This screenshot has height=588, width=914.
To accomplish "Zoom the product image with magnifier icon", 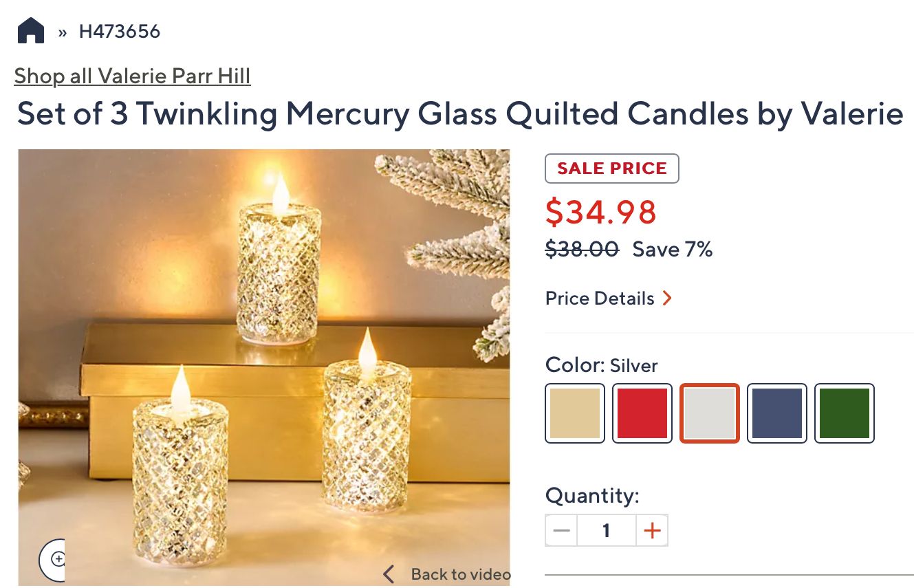I will click(x=58, y=559).
